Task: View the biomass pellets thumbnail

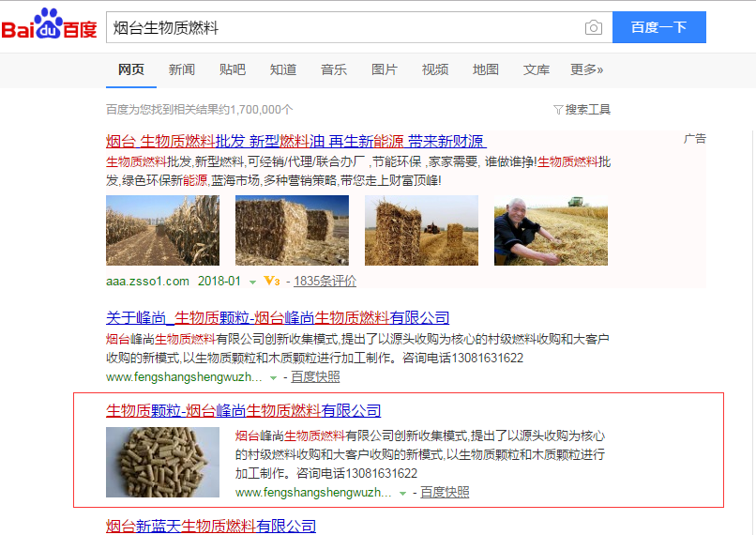Action: point(162,462)
